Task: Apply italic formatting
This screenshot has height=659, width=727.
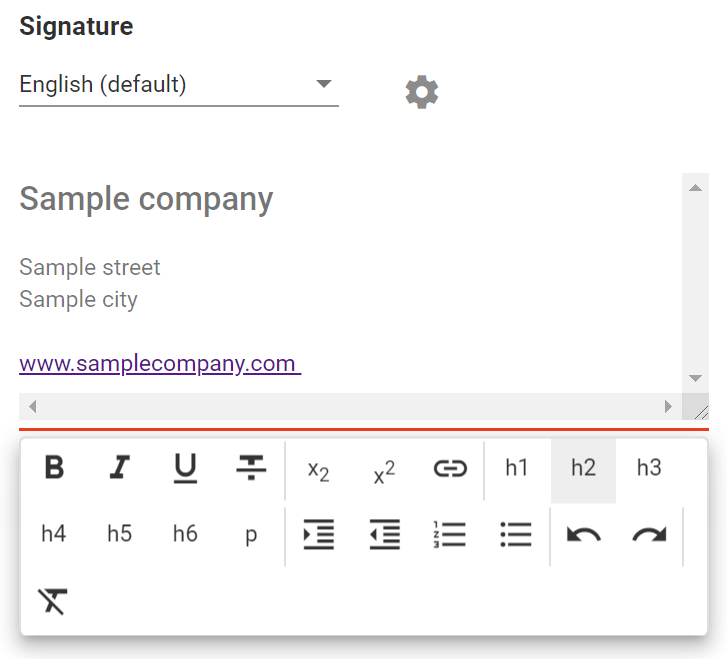Action: [120, 468]
